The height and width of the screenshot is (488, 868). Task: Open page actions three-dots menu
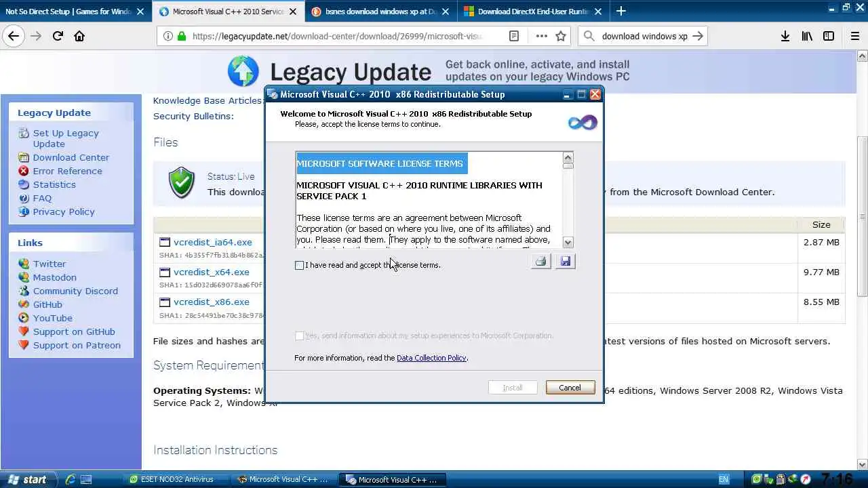[x=541, y=36]
